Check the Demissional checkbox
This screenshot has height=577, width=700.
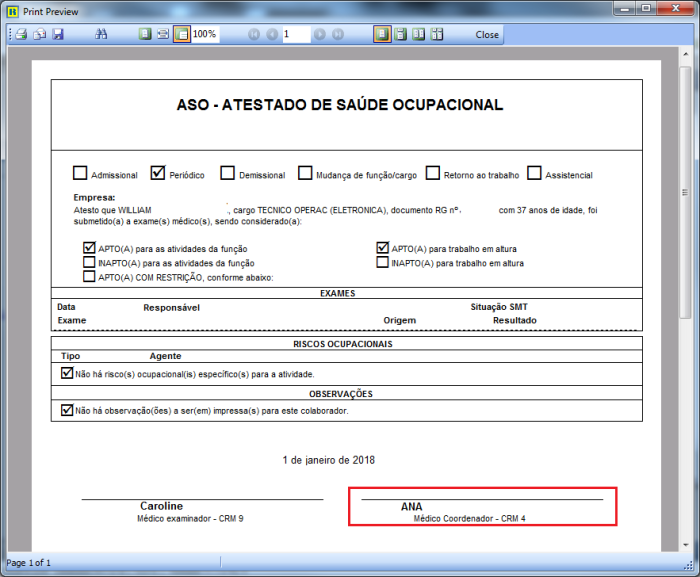(x=228, y=173)
